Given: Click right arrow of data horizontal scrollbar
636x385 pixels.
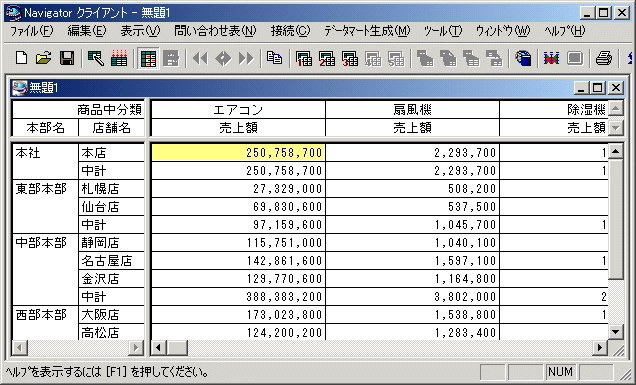Looking at the screenshot, I should coord(599,348).
